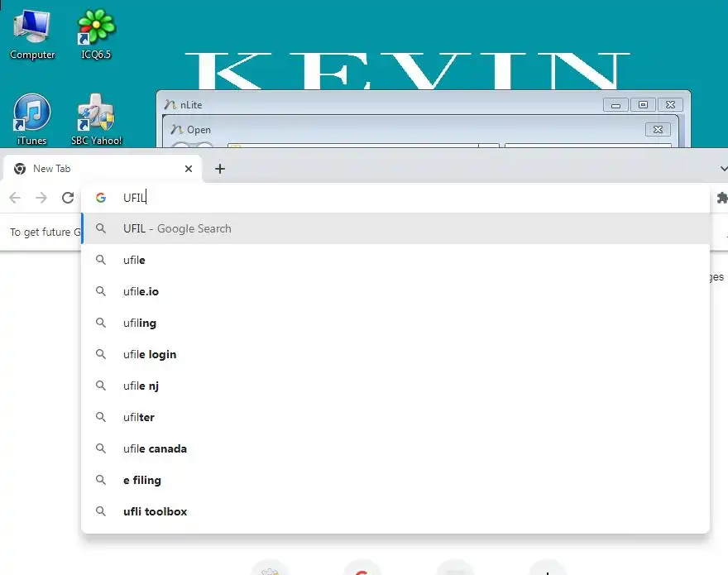Image resolution: width=728 pixels, height=575 pixels.
Task: Select the New Tab browser tab
Action: [102, 169]
